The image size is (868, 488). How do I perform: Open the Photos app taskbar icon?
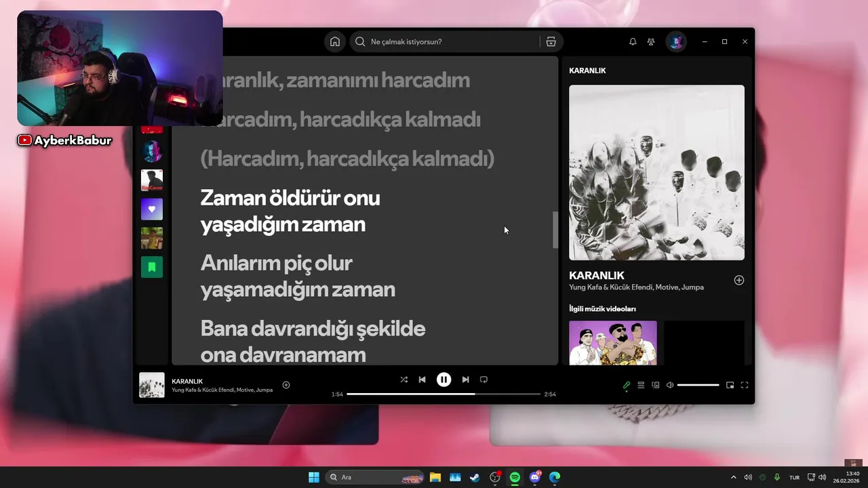pyautogui.click(x=455, y=477)
